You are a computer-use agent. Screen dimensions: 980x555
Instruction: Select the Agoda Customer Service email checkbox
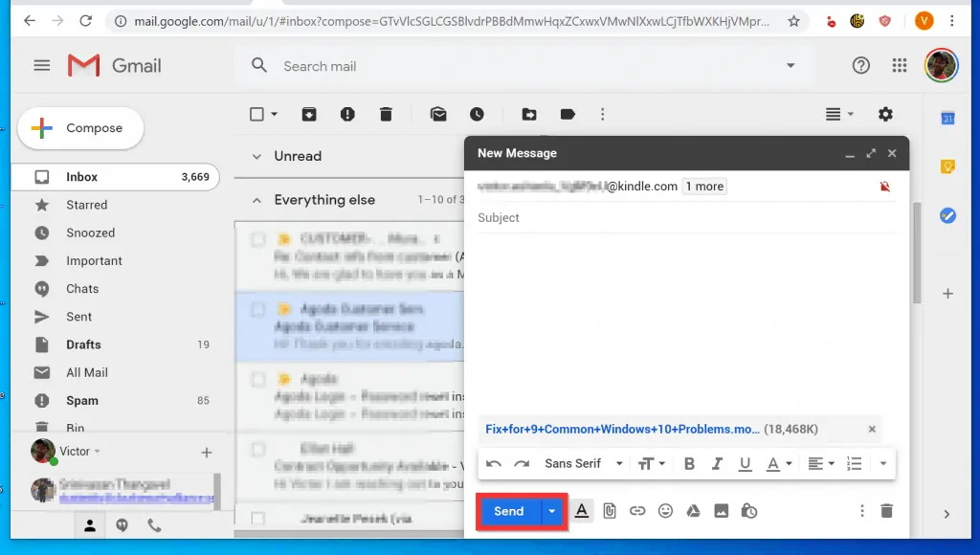[257, 309]
